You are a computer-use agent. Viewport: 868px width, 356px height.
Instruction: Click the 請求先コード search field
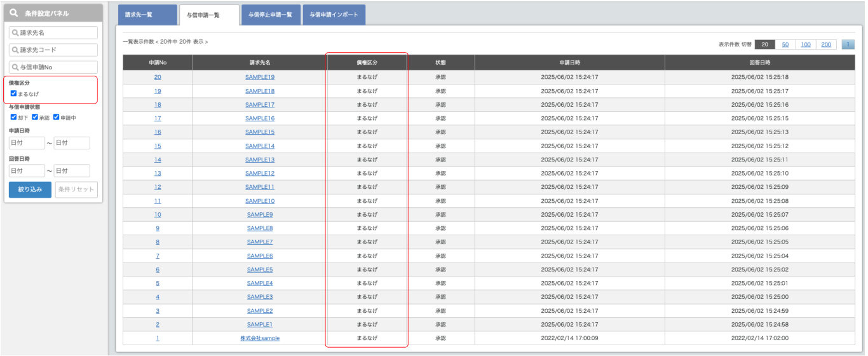click(x=54, y=50)
